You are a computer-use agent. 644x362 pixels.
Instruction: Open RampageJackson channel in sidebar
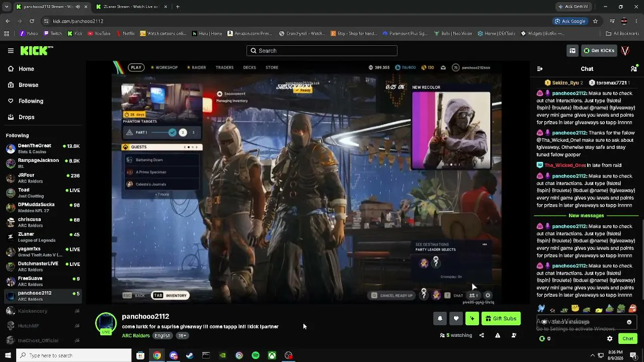pyautogui.click(x=42, y=163)
